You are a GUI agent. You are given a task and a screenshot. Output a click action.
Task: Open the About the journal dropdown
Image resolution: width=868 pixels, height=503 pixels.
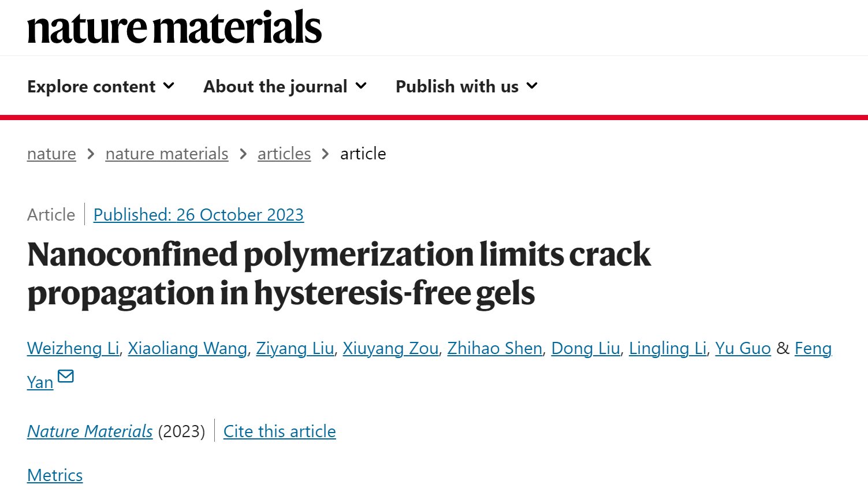pyautogui.click(x=285, y=87)
